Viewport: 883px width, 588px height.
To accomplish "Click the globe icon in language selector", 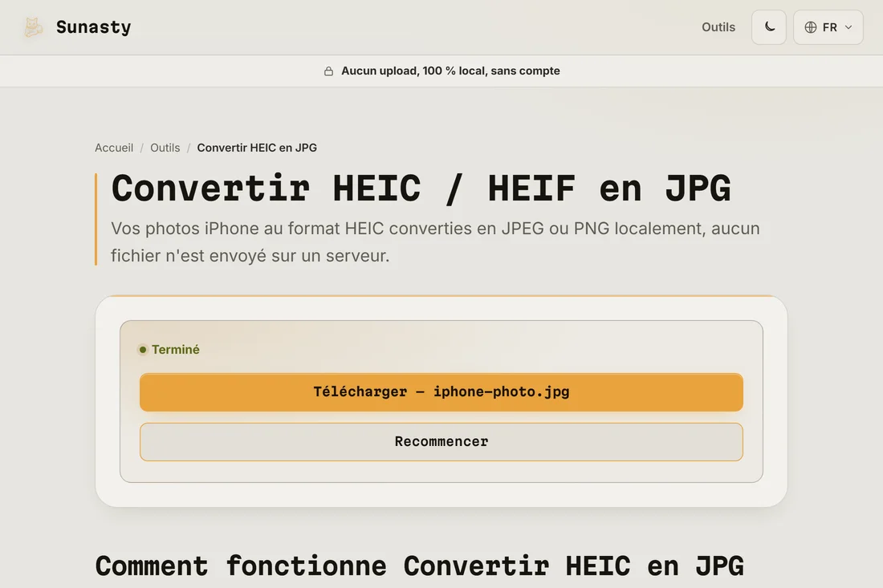I will pos(811,27).
